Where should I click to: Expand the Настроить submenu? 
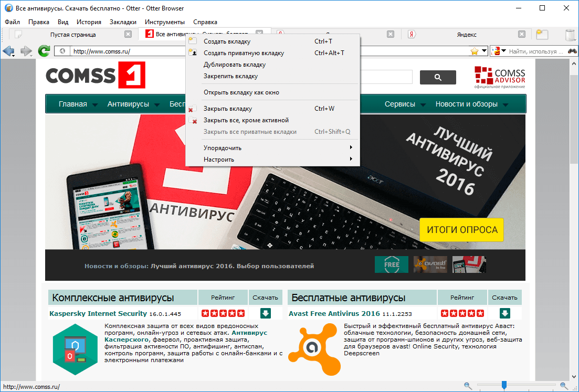point(272,160)
